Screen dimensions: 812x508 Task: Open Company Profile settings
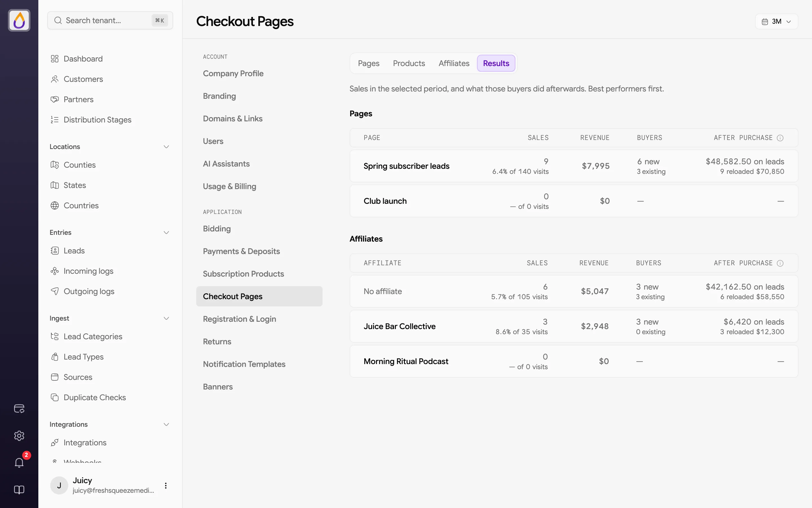(233, 74)
